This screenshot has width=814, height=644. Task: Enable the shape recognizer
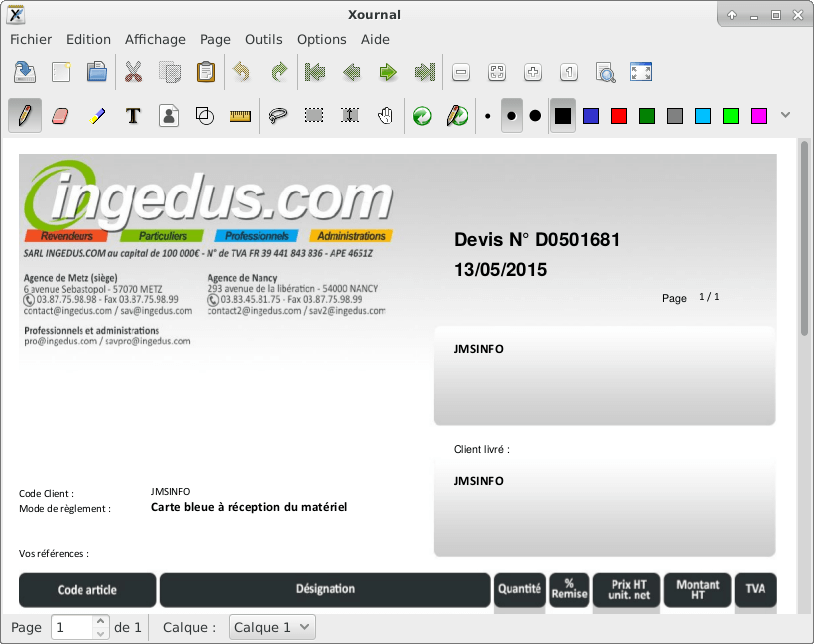(x=205, y=115)
